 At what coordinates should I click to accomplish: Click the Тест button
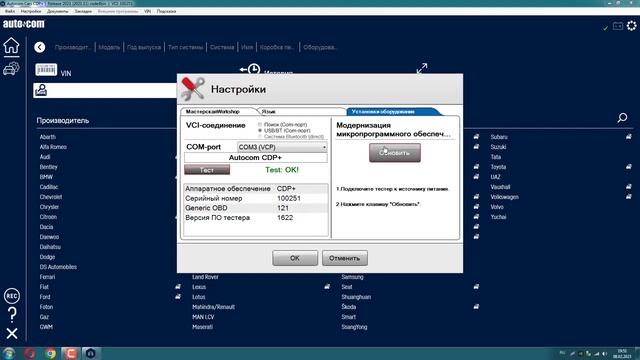click(207, 170)
